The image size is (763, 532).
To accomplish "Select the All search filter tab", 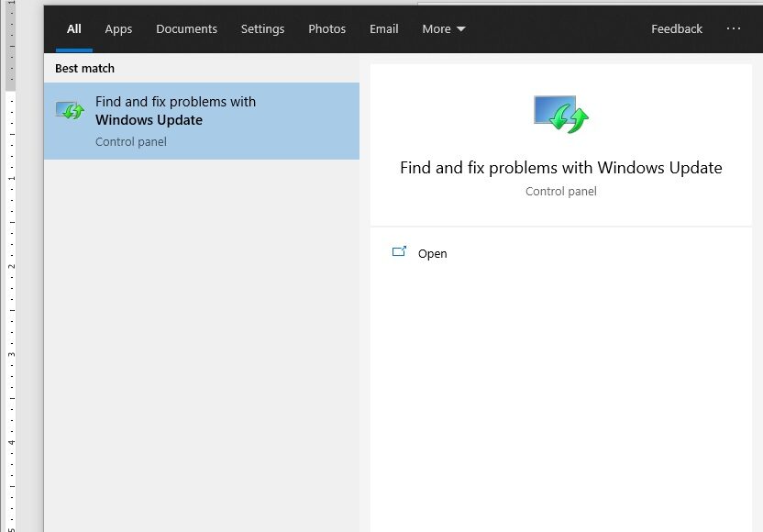I will (74, 29).
